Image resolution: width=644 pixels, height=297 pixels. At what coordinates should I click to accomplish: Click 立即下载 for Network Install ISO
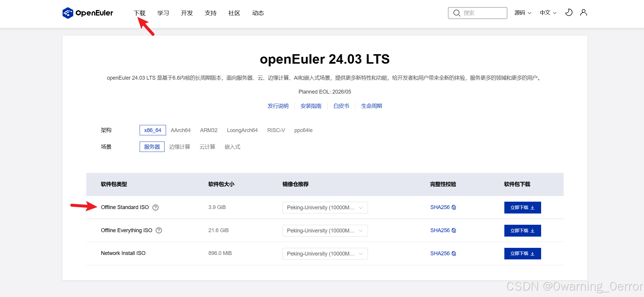pyautogui.click(x=522, y=253)
